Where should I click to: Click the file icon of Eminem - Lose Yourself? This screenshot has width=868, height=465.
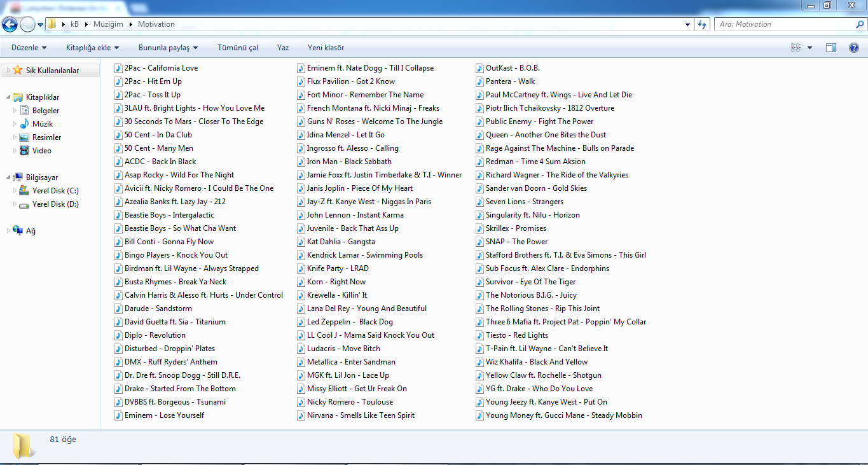119,415
